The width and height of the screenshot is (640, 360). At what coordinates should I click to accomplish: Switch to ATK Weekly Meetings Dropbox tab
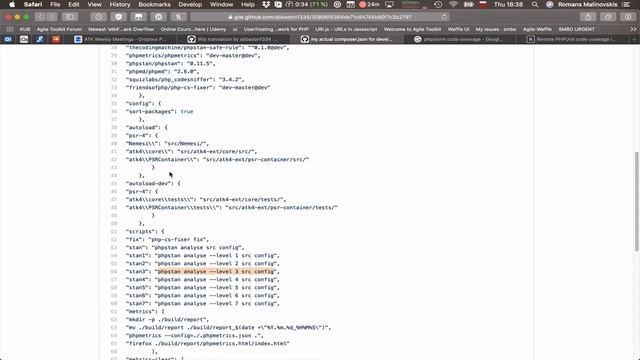(120, 39)
